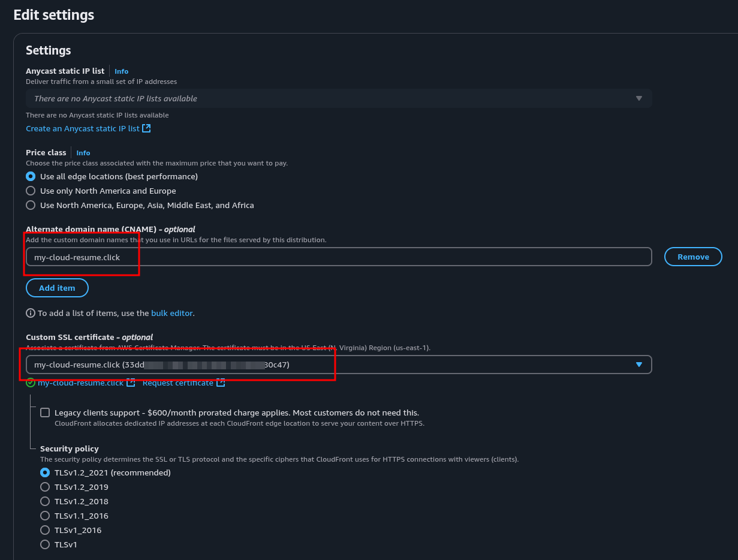Screen dimensions: 738x560
Task: Expand the Custom SSL certificate dropdown
Action: (638, 365)
